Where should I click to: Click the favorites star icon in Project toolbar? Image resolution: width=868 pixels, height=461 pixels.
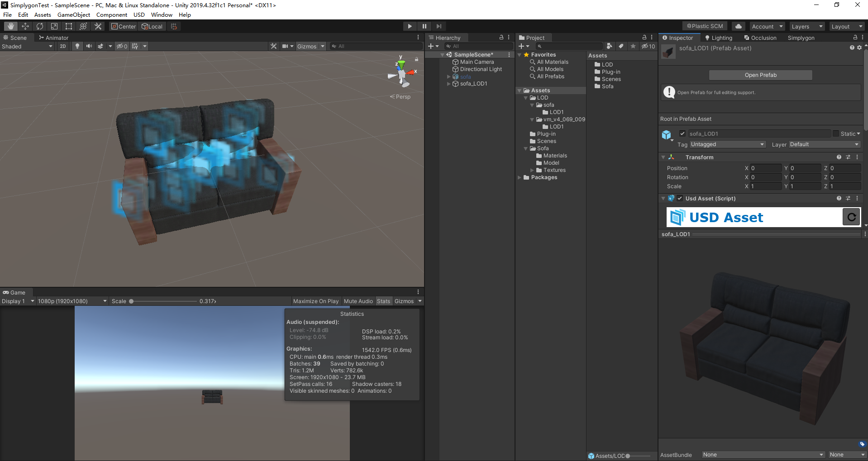[633, 46]
